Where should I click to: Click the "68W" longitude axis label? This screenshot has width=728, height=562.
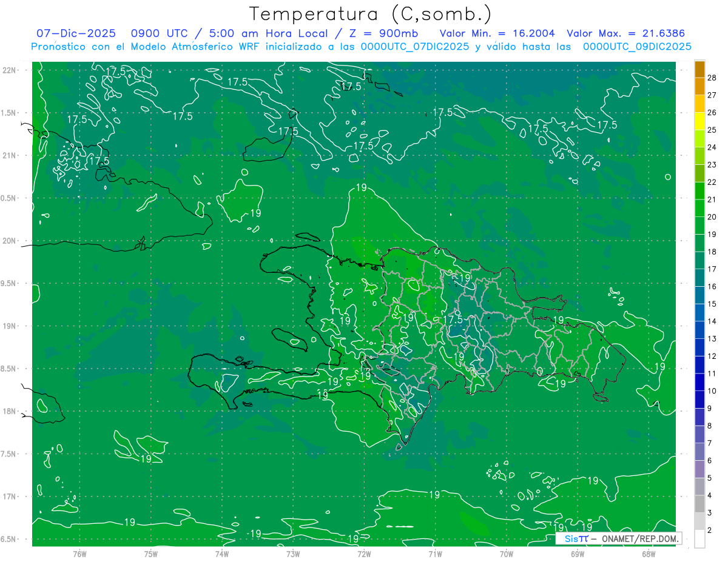tap(649, 554)
